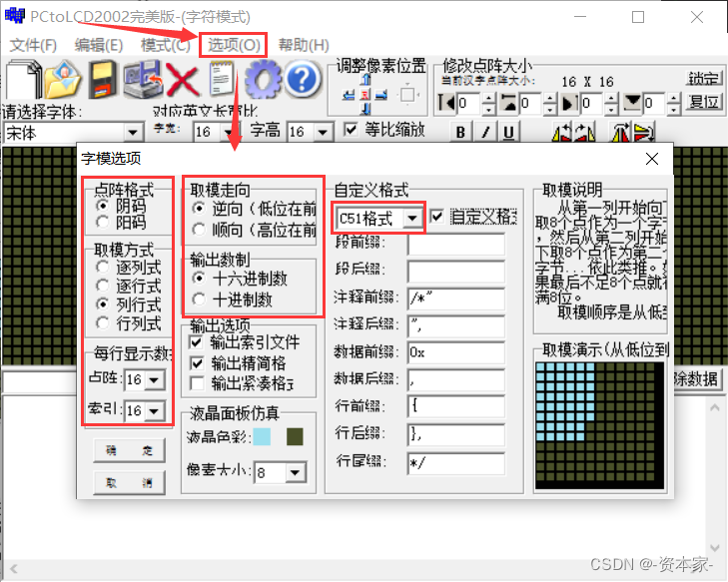Open an image file via folder icon

[63, 79]
